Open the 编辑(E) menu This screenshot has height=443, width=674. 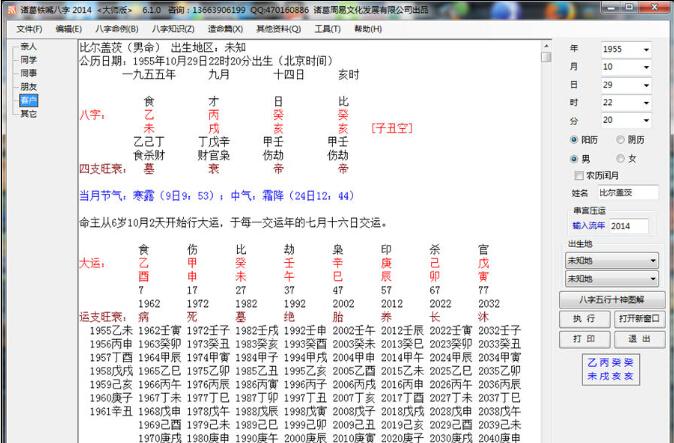[x=68, y=29]
